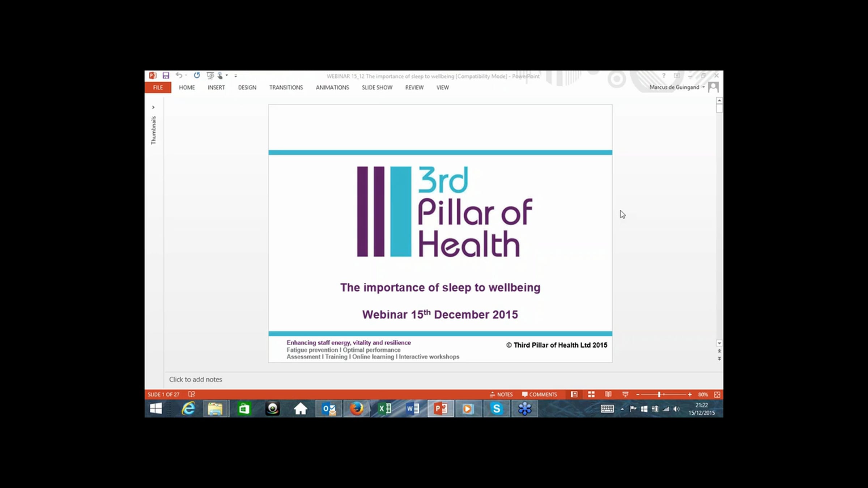Toggle Touch/Mouse mode icon in Quick Access Toolbar
The image size is (868, 488).
click(x=220, y=75)
